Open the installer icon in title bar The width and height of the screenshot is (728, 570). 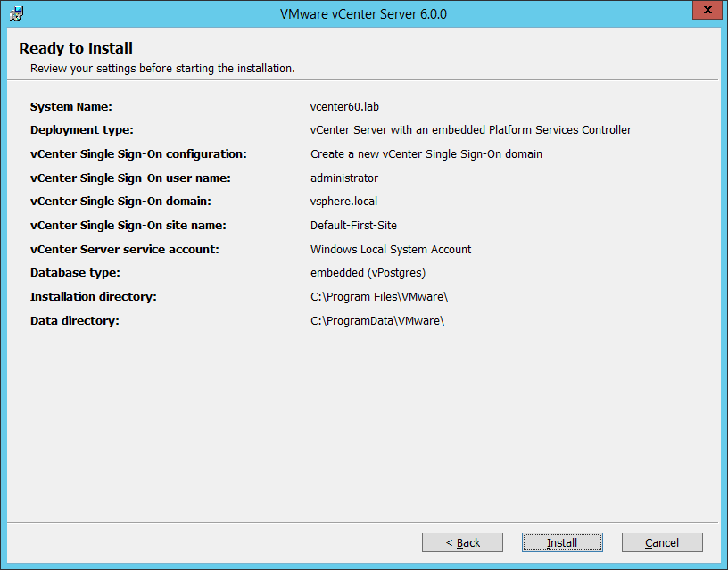(x=16, y=13)
